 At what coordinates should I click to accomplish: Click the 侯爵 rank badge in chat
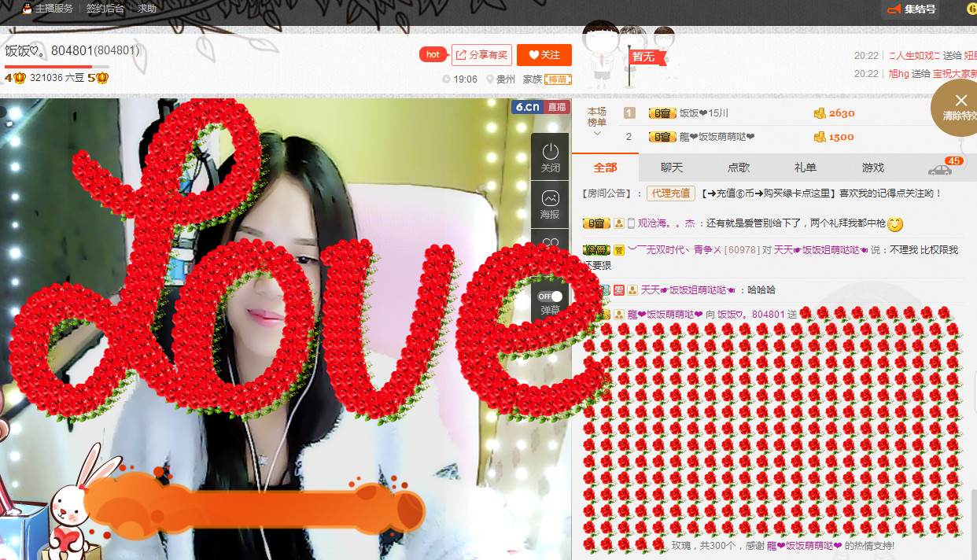pyautogui.click(x=596, y=250)
